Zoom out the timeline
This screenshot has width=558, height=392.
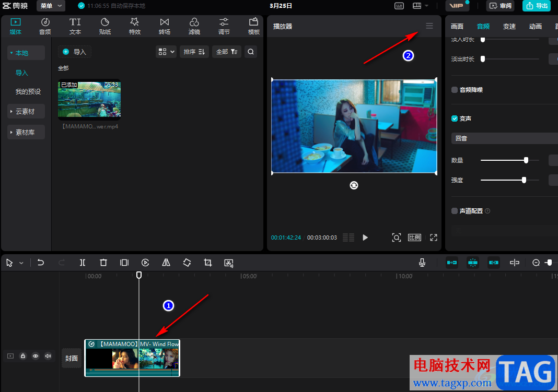point(536,263)
